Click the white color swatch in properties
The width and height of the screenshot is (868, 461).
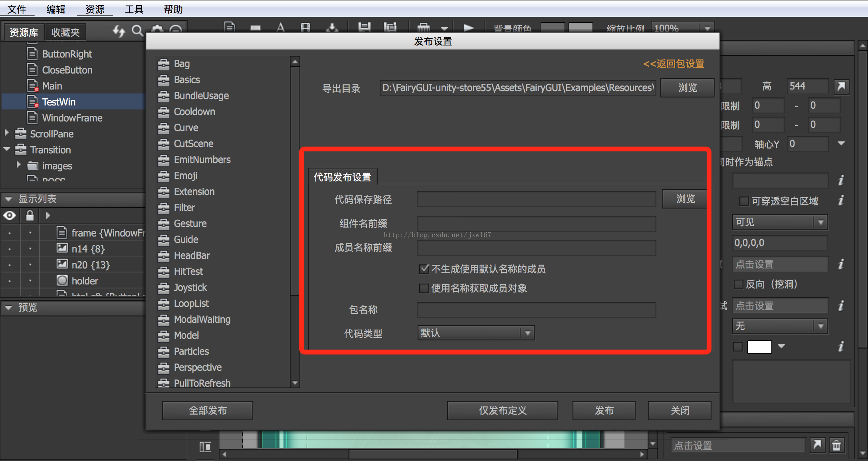click(759, 346)
